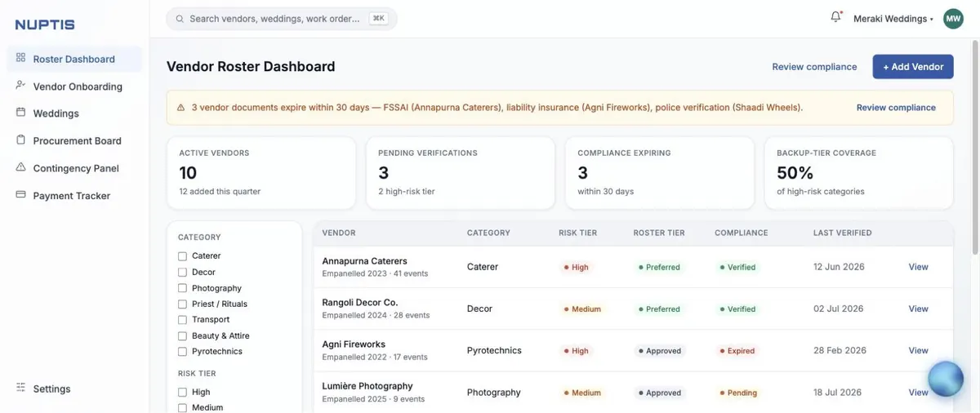This screenshot has width=980, height=413.
Task: Click the Annapurna Caterers vendor name
Action: tap(365, 261)
